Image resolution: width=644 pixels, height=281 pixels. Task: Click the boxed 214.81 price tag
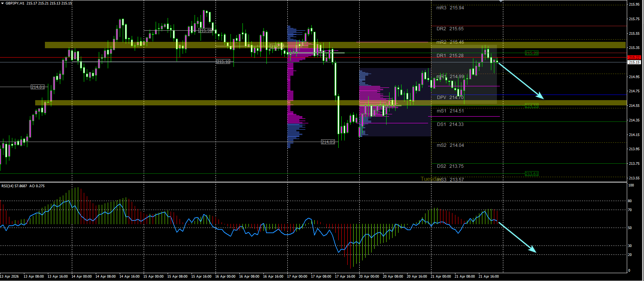pyautogui.click(x=37, y=87)
